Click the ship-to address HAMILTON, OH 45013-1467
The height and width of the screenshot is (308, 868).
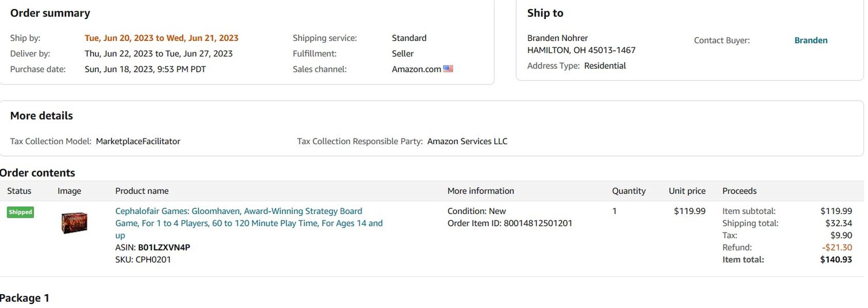[x=581, y=50]
